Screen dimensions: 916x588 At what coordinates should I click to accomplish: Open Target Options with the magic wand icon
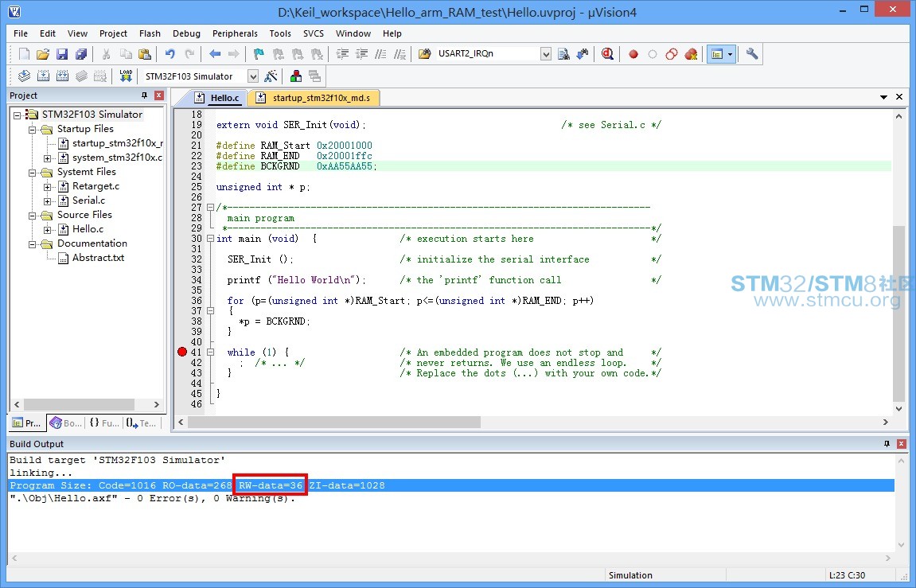coord(271,76)
